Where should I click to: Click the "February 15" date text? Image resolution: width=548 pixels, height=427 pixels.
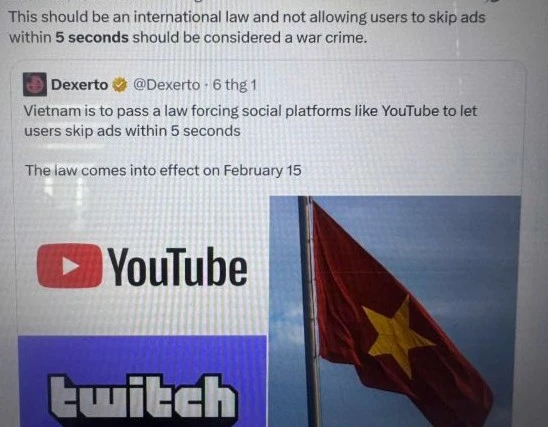pyautogui.click(x=262, y=171)
